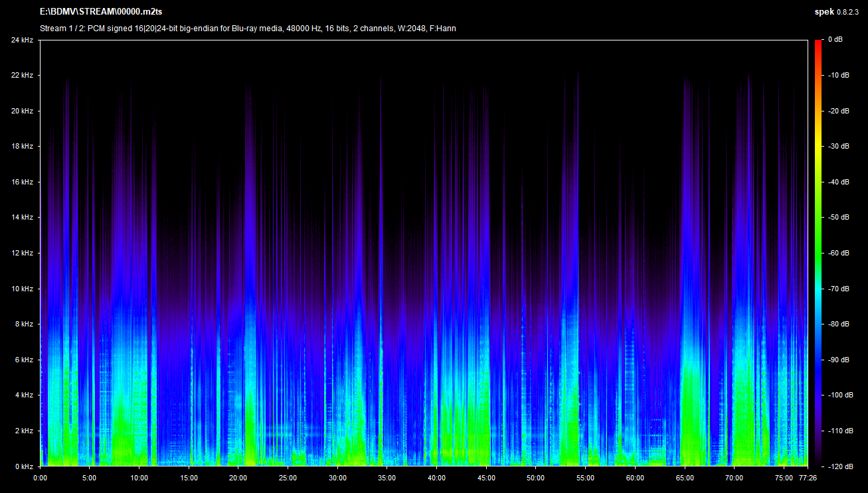Click the -120 dB scale label
The width and height of the screenshot is (868, 493).
click(839, 466)
